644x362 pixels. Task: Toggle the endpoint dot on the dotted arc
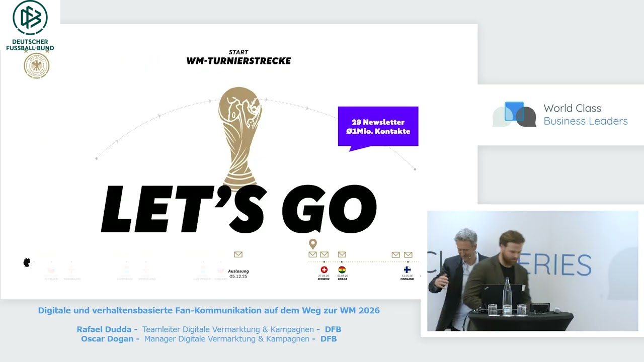[x=415, y=169]
